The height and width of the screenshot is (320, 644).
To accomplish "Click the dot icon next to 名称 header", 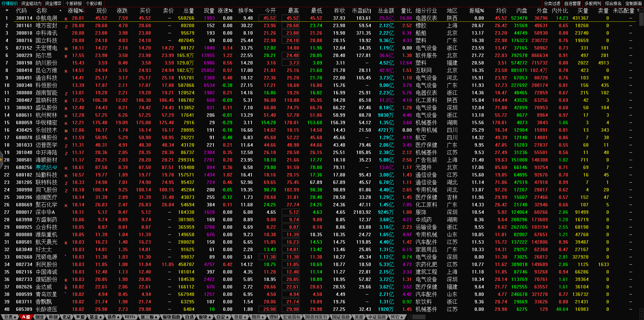I will coord(60,11).
